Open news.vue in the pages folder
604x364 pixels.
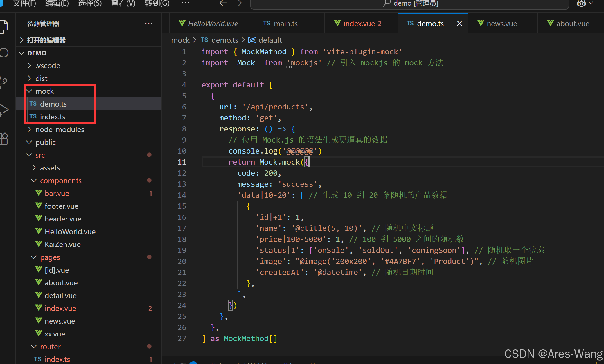(x=89, y=321)
